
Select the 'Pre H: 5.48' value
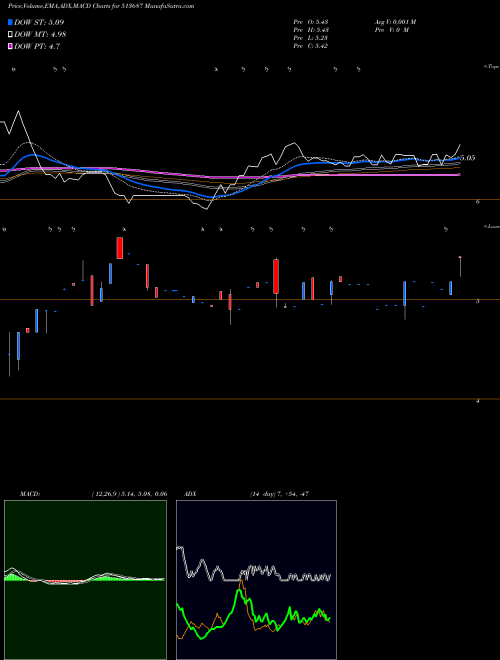311,30
